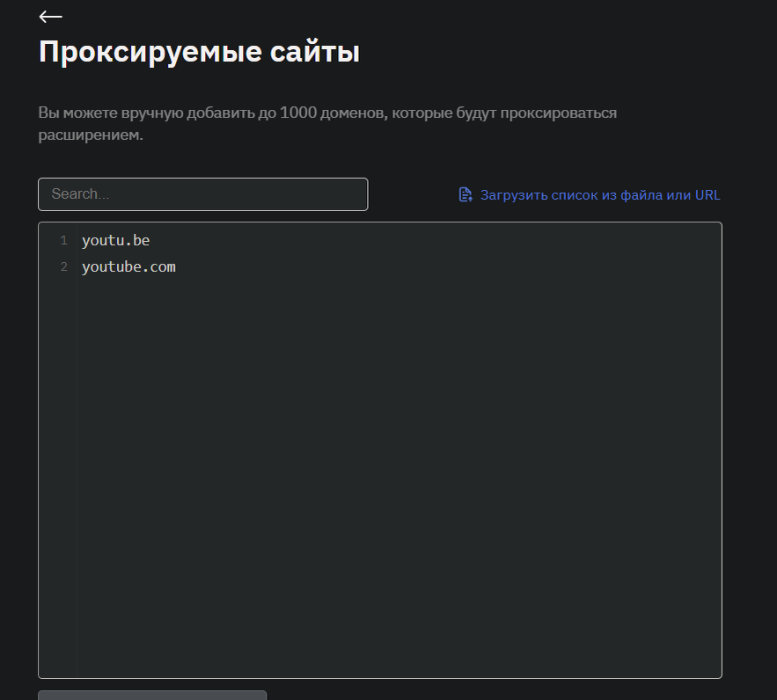Click the 'Проксируемые сайты' page title
The height and width of the screenshot is (700, 777).
tap(199, 52)
